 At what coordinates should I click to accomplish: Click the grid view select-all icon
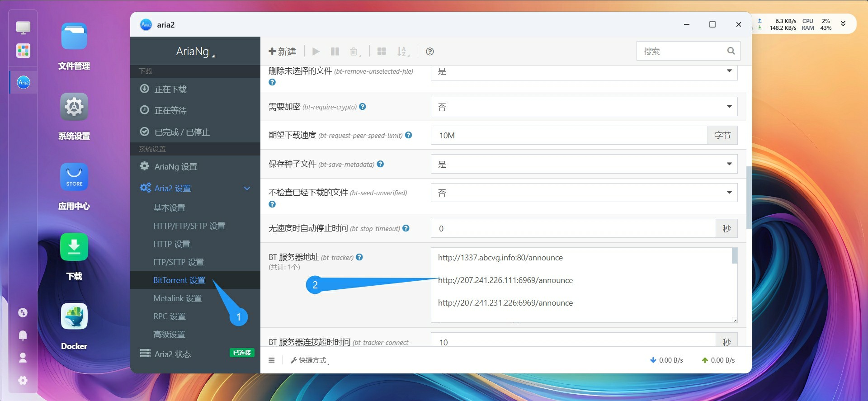[382, 52]
